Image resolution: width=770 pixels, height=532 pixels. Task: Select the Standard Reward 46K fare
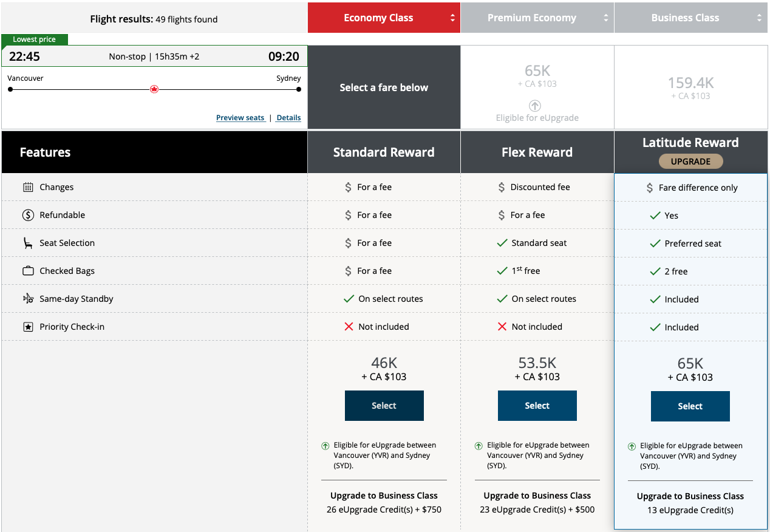pyautogui.click(x=384, y=406)
